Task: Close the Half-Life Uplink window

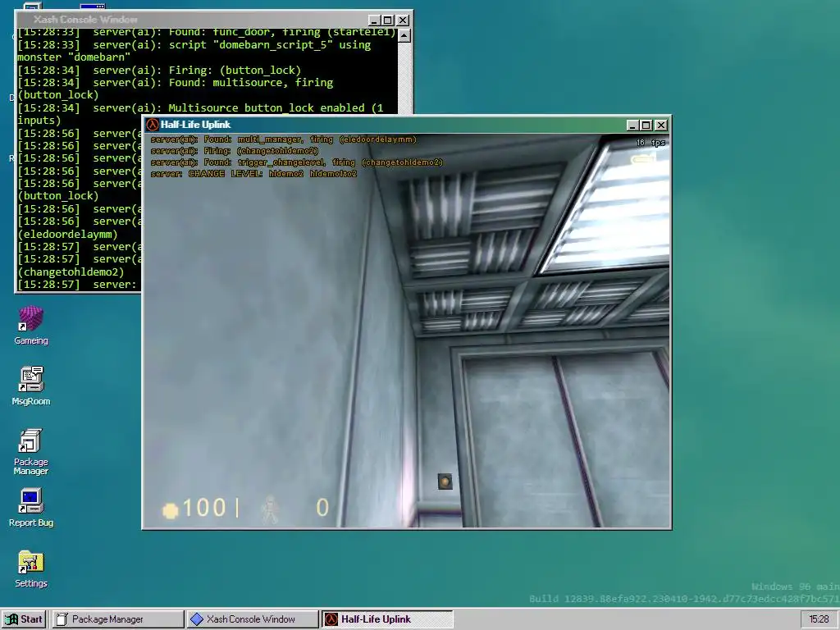Action: coord(661,126)
